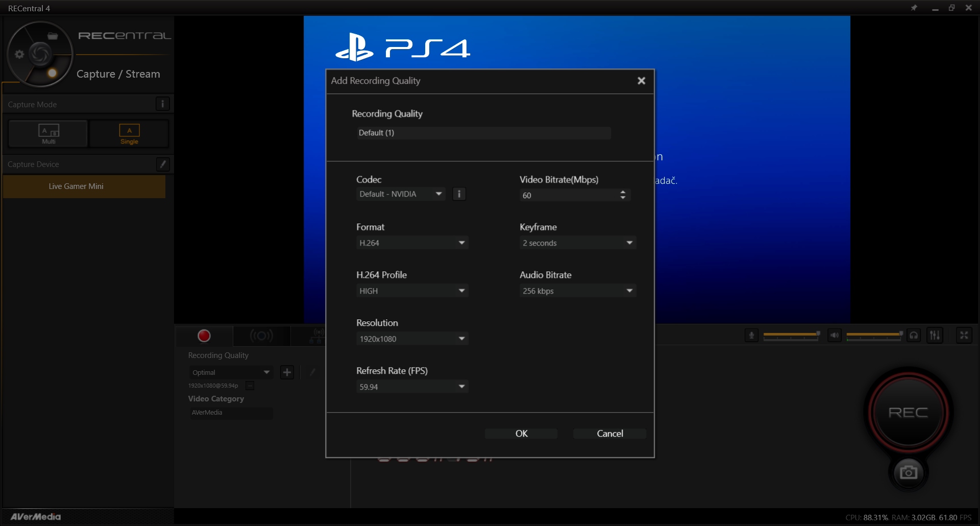Open the Resolution 1920x1080 dropdown
The height and width of the screenshot is (526, 980).
412,339
